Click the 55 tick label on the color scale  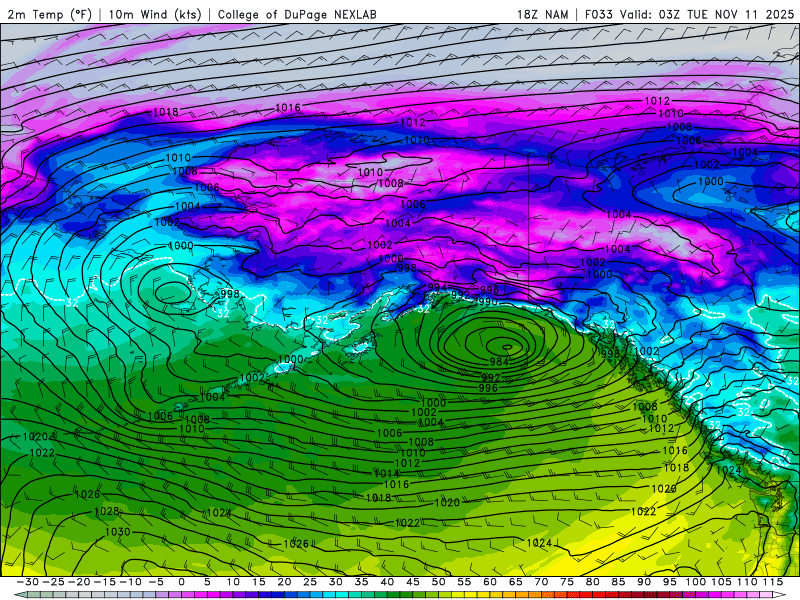click(x=464, y=582)
